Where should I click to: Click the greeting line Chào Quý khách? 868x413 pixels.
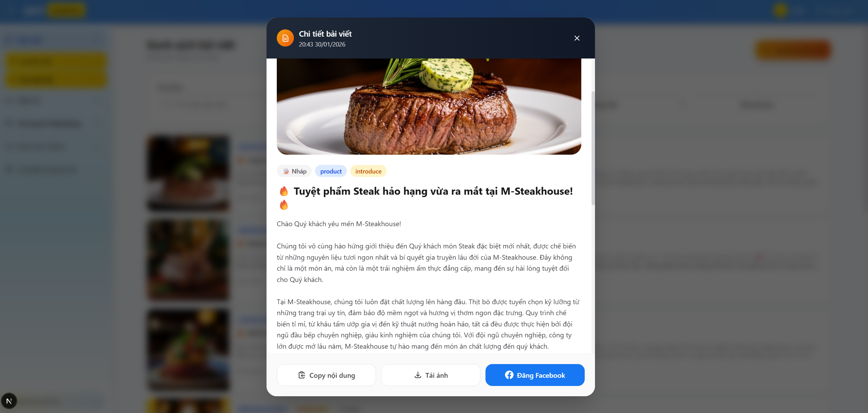coord(339,224)
